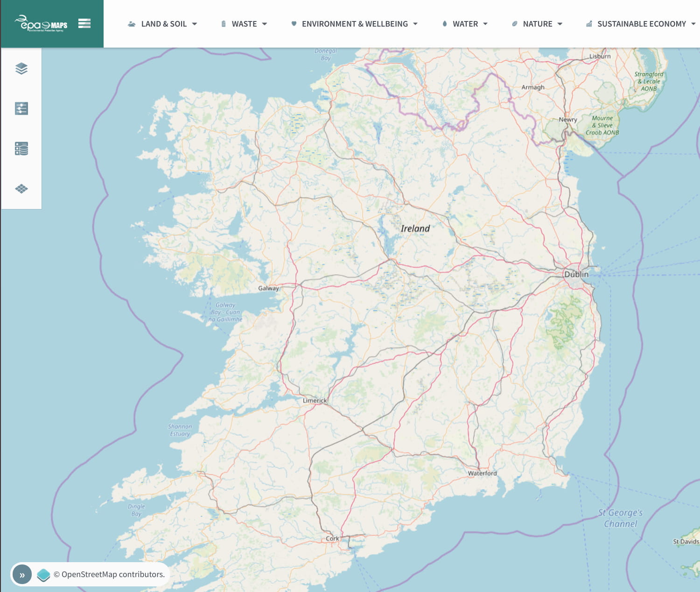Open the grid tiles sidebar tool

coord(21,189)
